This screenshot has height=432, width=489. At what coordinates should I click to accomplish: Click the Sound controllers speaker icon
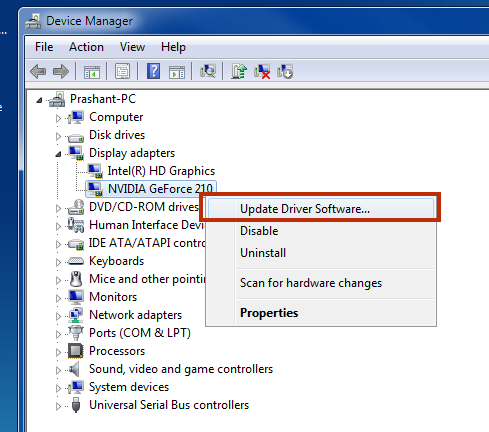74,369
